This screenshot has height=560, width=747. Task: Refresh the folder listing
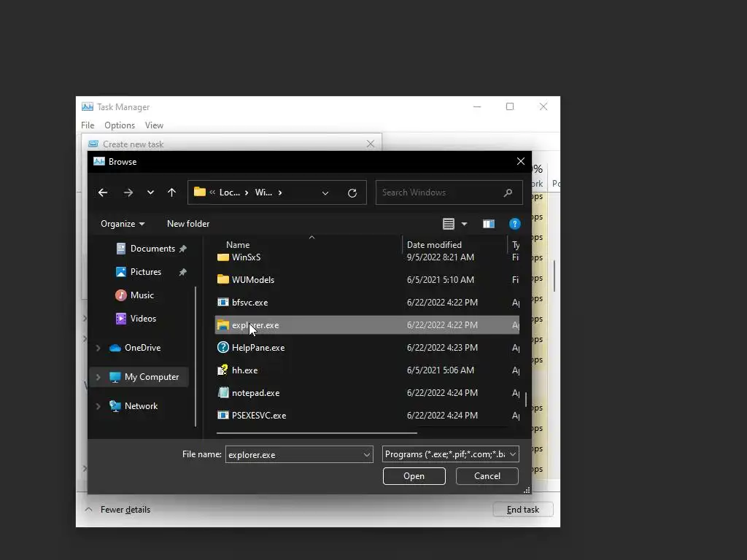[352, 192]
